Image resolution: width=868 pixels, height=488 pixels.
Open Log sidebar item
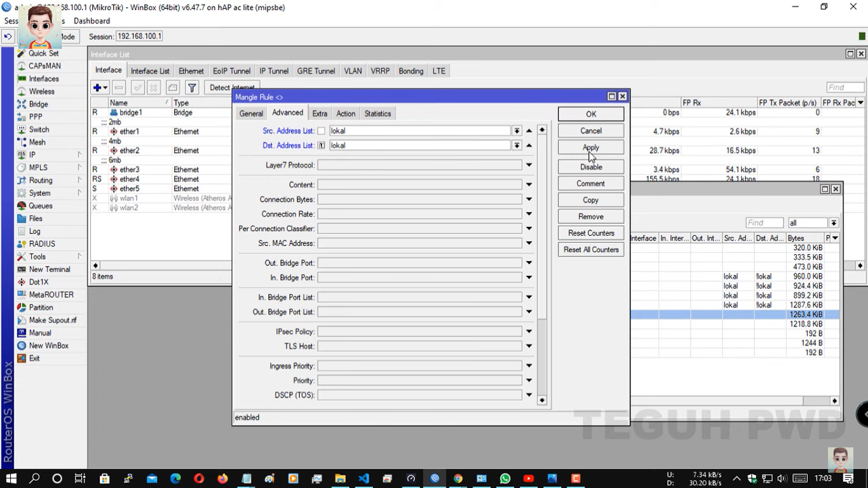34,231
